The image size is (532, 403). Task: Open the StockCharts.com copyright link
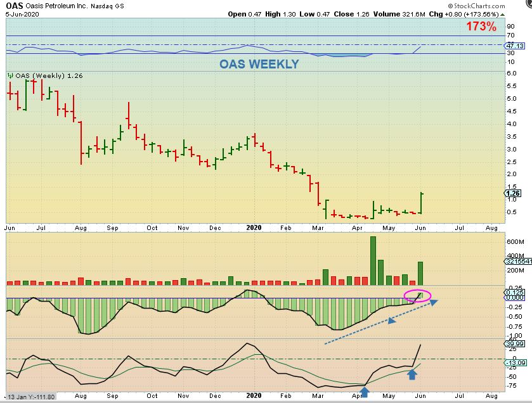coord(476,6)
